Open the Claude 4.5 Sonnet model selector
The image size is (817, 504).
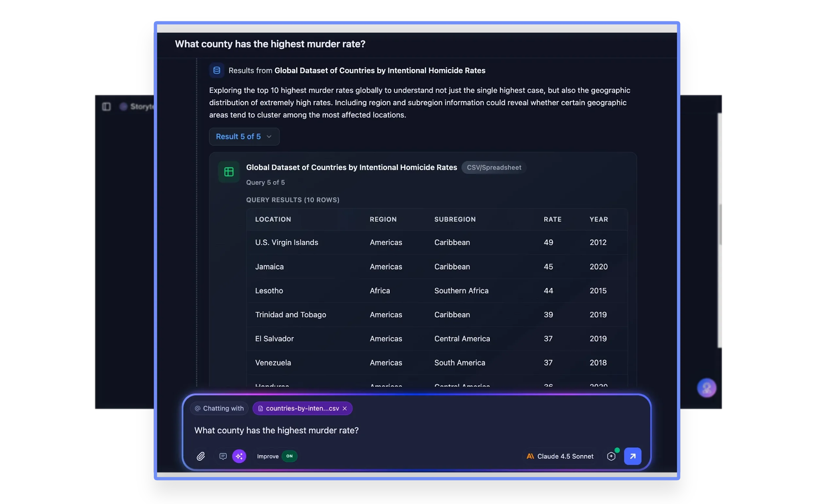[560, 456]
